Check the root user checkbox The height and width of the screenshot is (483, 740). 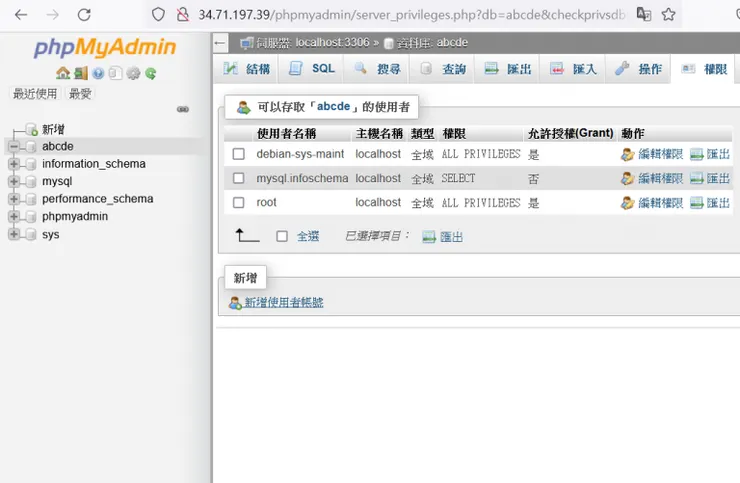pyautogui.click(x=239, y=203)
